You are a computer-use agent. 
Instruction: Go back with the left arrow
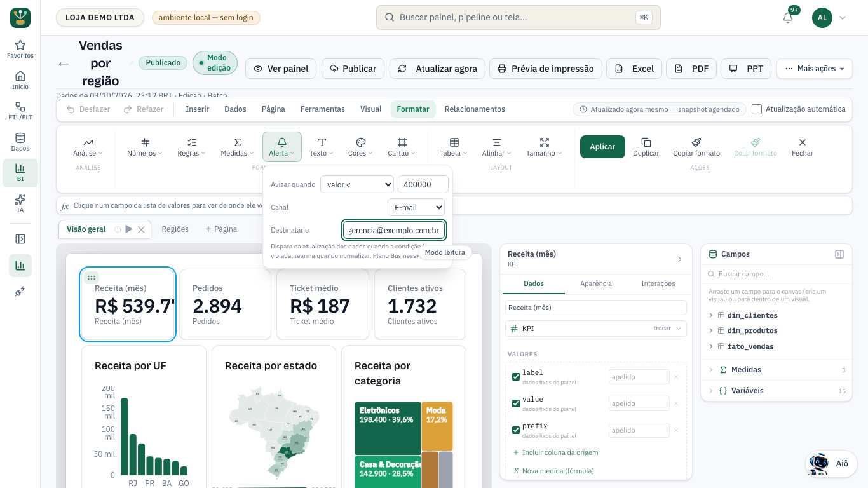click(x=64, y=64)
